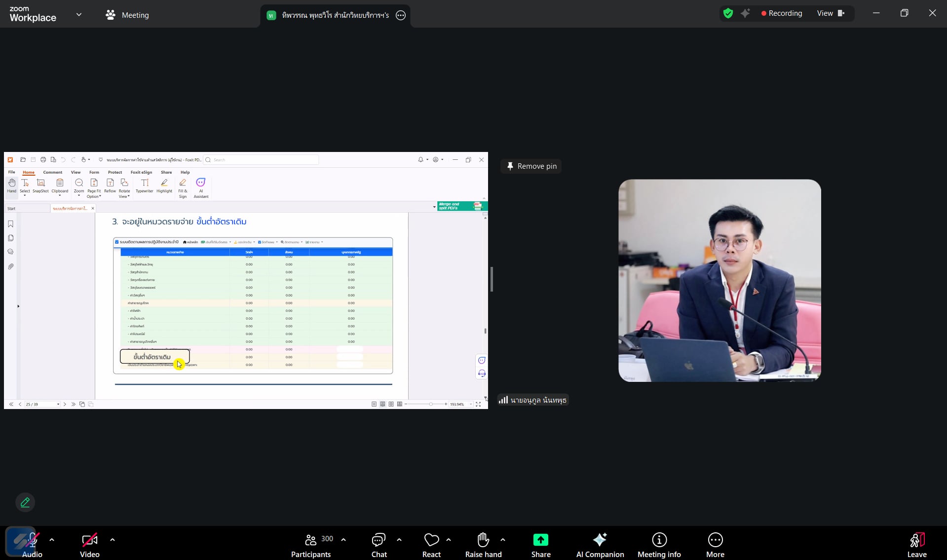947x560 pixels.
Task: Open the React emoji button
Action: tap(431, 544)
